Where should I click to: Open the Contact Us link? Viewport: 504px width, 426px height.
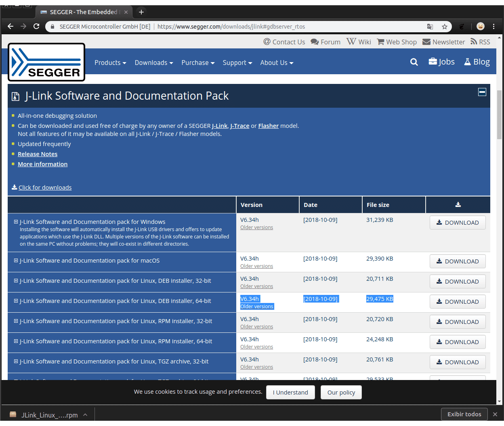(284, 42)
